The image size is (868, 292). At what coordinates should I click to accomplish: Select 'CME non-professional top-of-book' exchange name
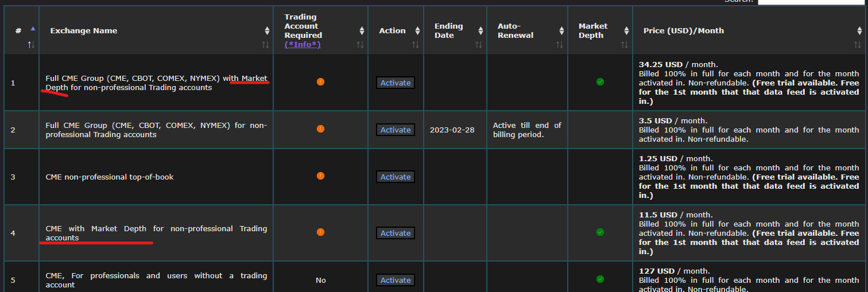[110, 177]
